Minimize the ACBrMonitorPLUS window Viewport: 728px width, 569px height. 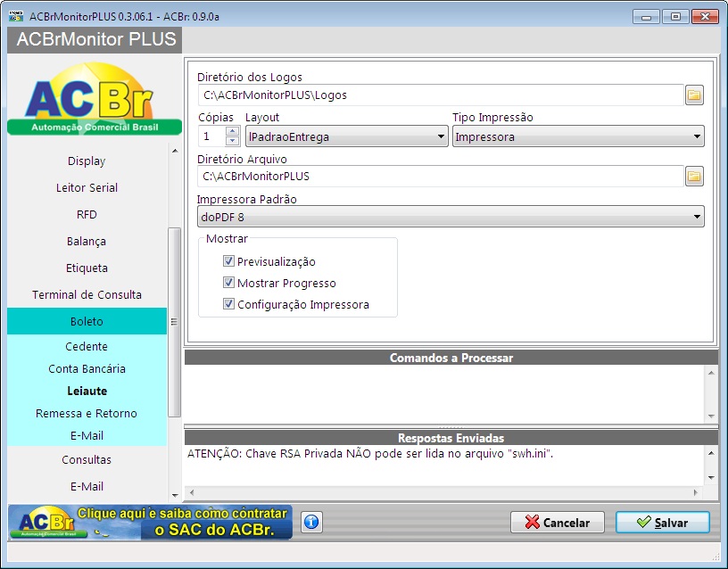pyautogui.click(x=646, y=17)
